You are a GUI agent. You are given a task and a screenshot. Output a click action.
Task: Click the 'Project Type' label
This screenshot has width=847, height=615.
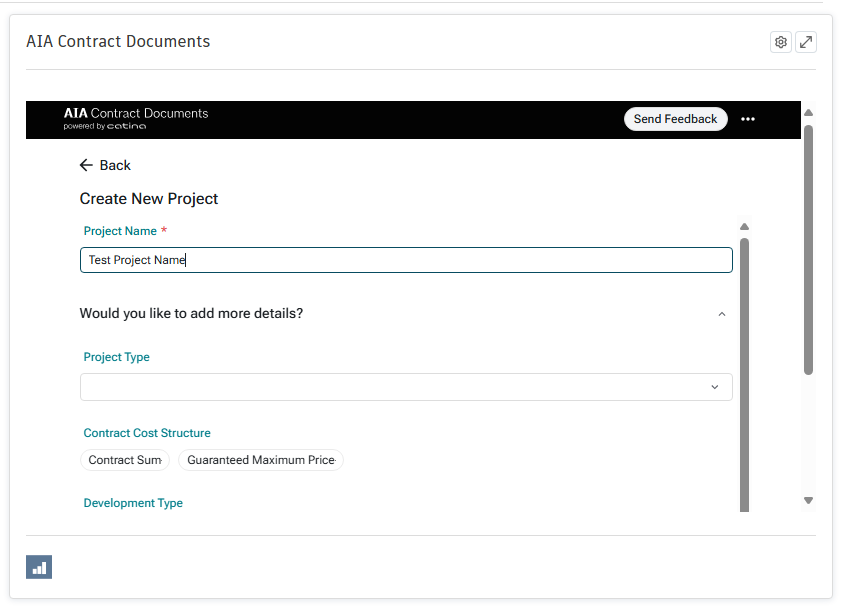[116, 357]
